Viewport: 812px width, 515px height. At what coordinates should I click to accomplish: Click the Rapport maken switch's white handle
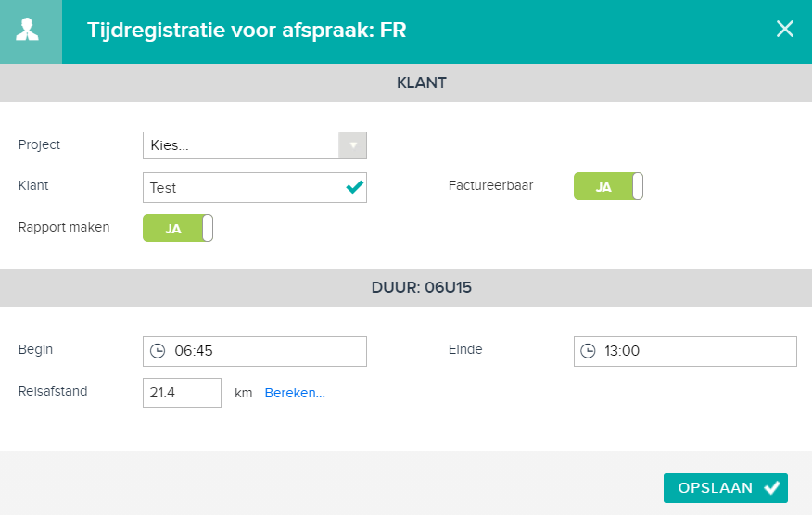coord(207,228)
